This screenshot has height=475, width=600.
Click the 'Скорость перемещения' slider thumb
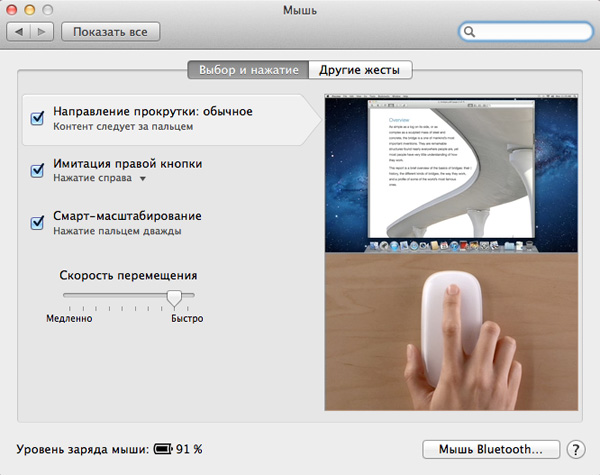pos(175,297)
